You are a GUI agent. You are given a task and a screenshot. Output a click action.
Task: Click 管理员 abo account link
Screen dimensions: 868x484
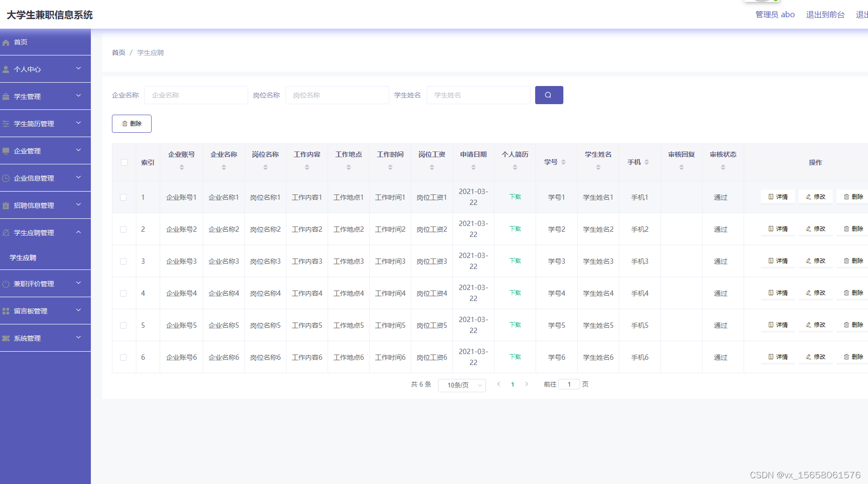point(775,15)
